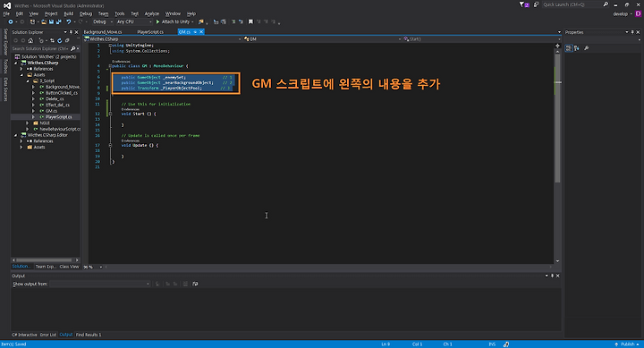Select the Alphabetical sort icon in Properties
This screenshot has width=644, height=348.
pos(577,48)
